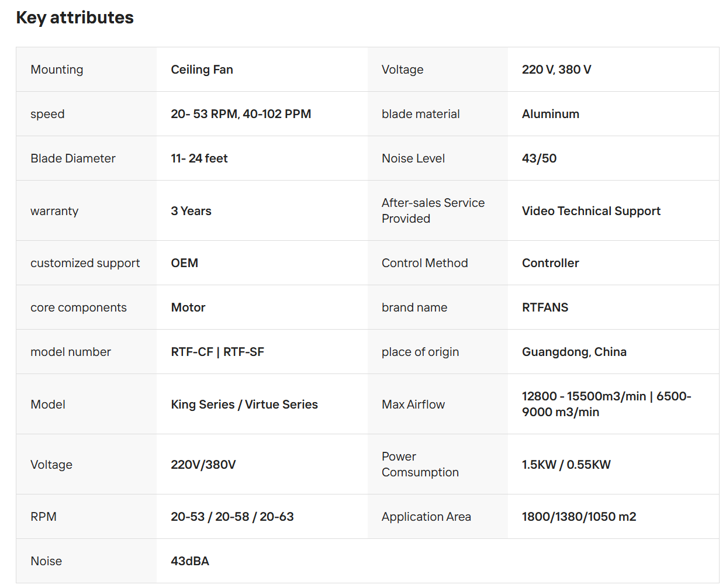726x588 pixels.
Task: Select the 'blade material' label
Action: pos(420,114)
